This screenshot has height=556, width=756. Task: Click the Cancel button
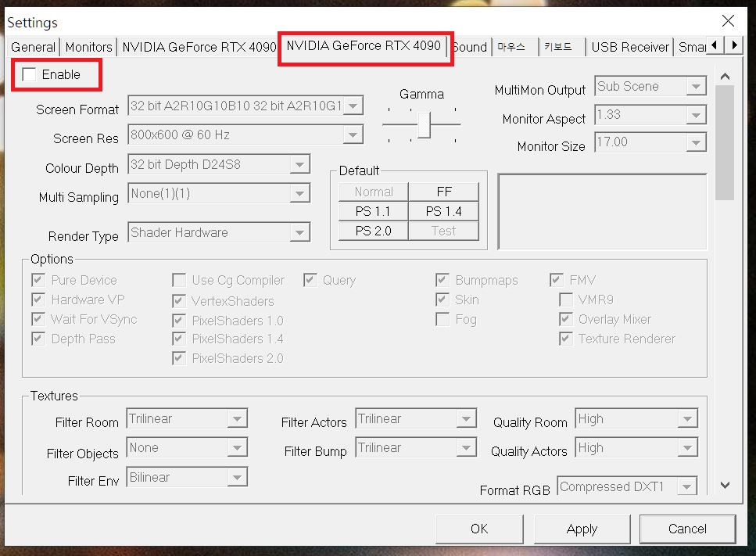(x=687, y=529)
